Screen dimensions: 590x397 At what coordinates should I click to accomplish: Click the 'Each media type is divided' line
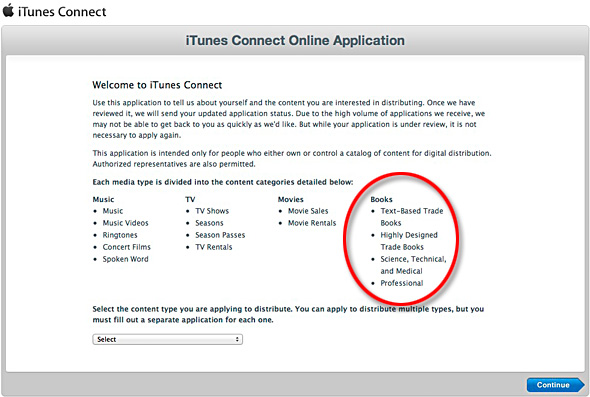coord(223,182)
